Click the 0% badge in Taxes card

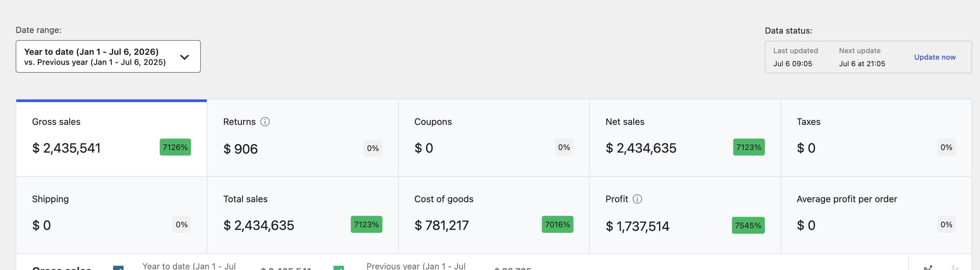[x=946, y=147]
